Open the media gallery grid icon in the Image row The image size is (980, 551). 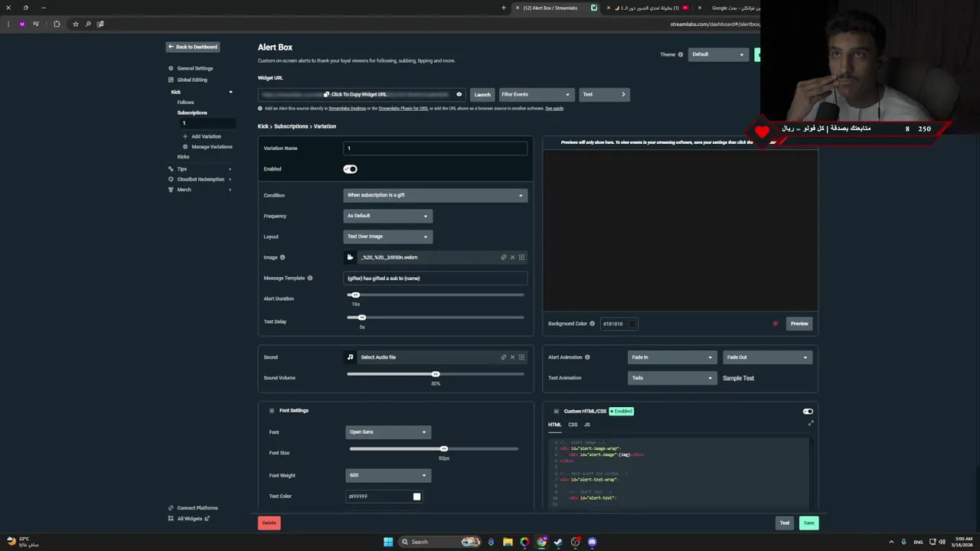click(522, 257)
